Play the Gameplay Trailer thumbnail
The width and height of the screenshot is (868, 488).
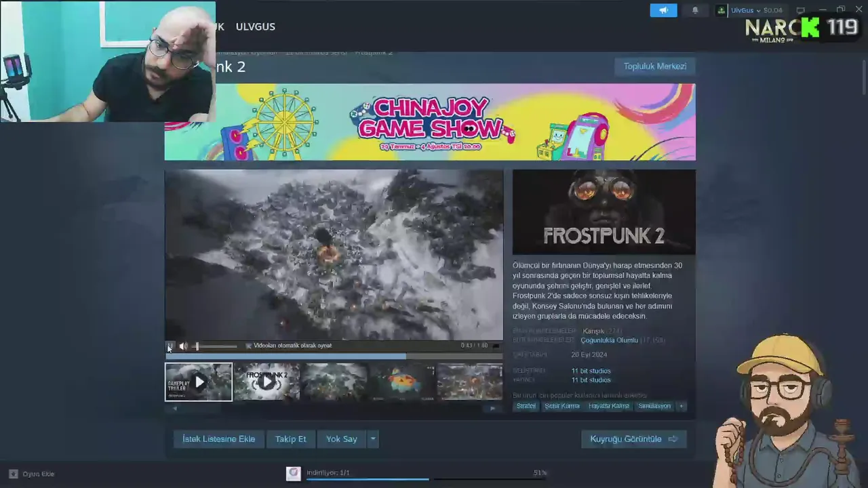click(199, 382)
